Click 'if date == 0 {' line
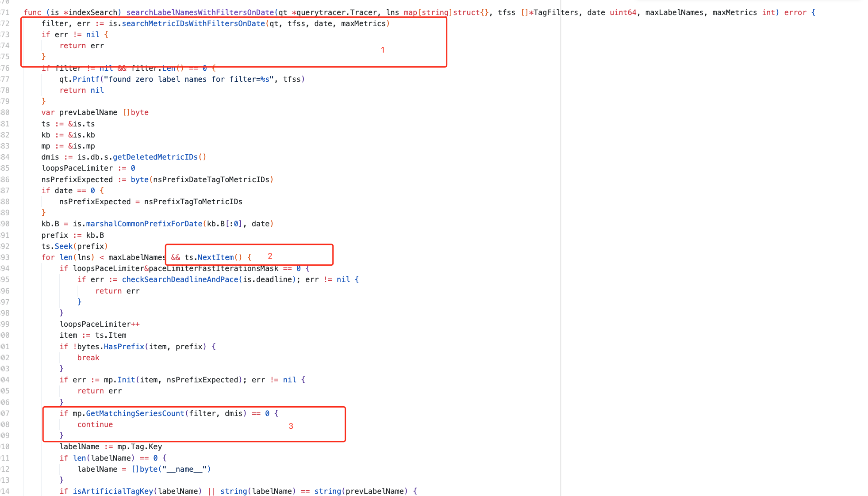 pyautogui.click(x=73, y=191)
